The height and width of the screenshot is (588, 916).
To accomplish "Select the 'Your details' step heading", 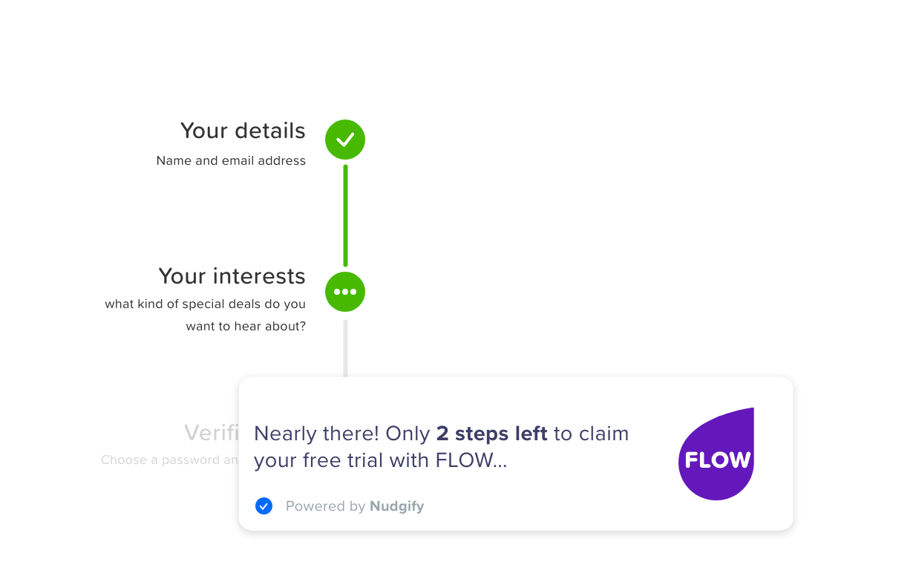I will 243,131.
